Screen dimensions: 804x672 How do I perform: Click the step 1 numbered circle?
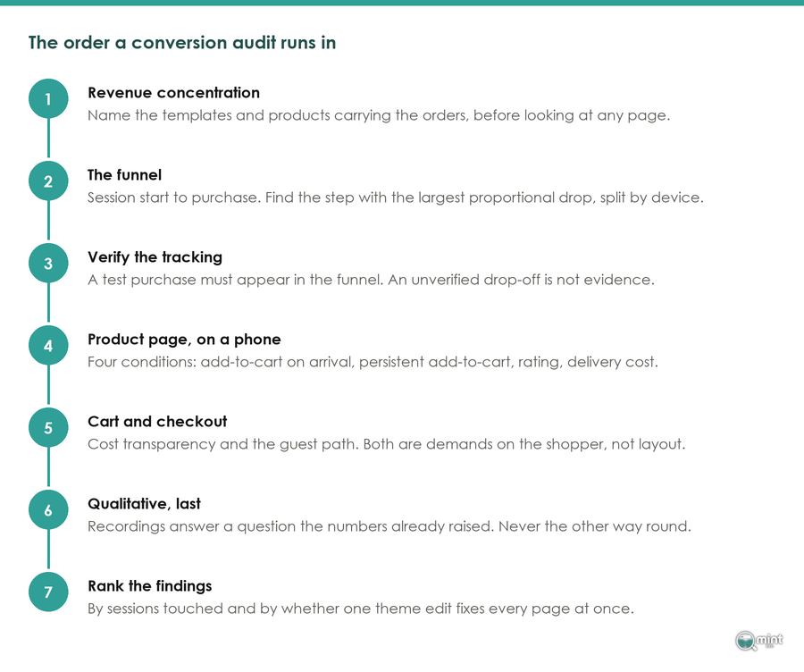tap(48, 98)
